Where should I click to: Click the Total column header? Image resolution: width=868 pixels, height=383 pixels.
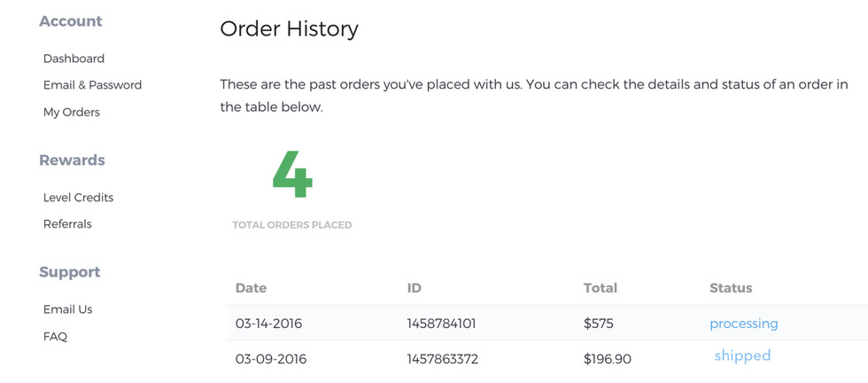click(600, 288)
